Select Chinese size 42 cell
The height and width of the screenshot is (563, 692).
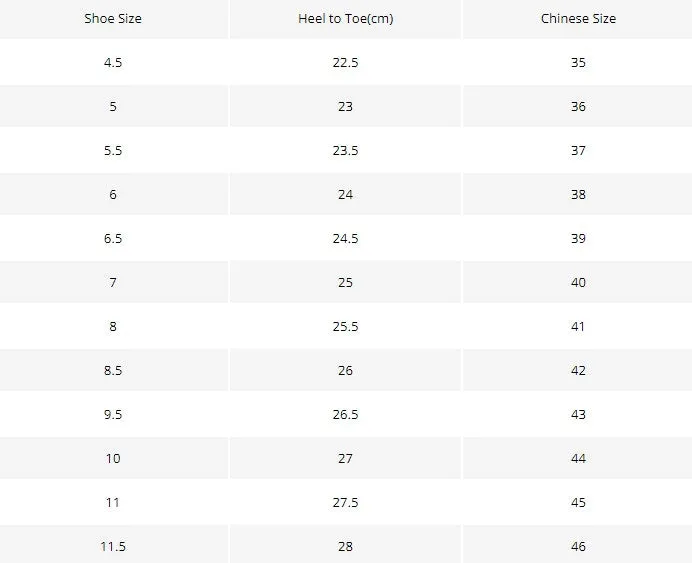(x=578, y=370)
